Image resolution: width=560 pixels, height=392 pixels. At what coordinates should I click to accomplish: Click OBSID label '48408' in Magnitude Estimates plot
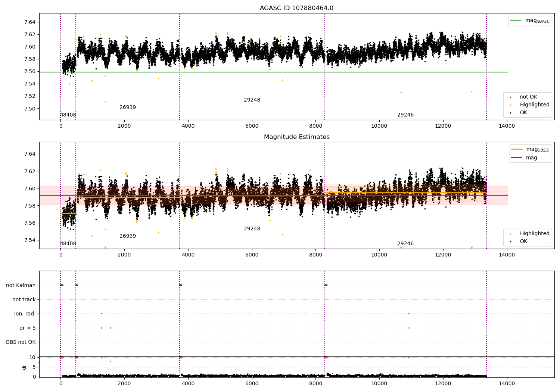[x=68, y=244]
